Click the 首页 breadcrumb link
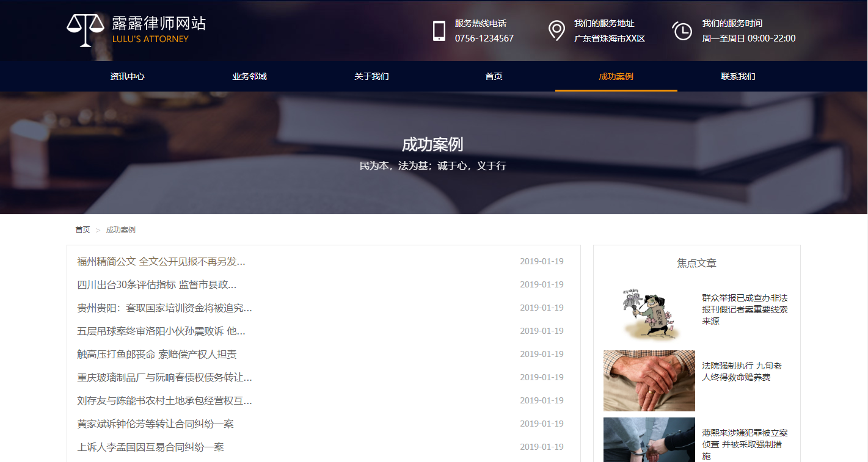868x462 pixels. point(82,230)
